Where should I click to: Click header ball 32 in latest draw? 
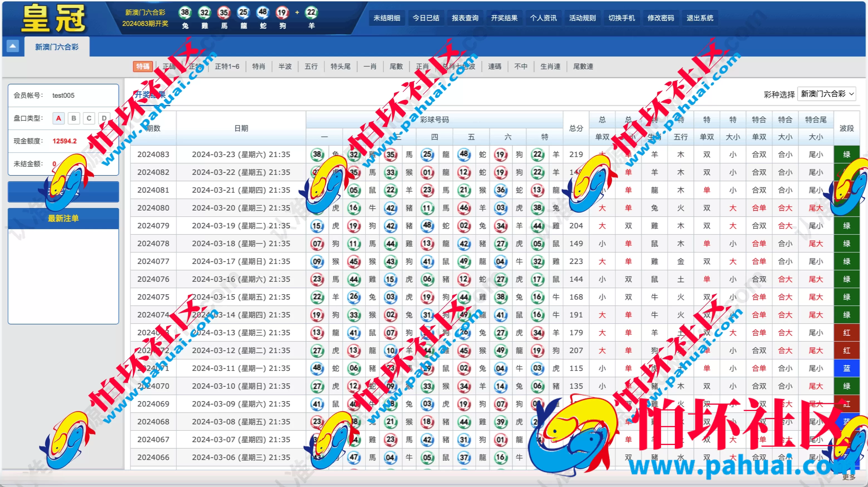pyautogui.click(x=204, y=13)
